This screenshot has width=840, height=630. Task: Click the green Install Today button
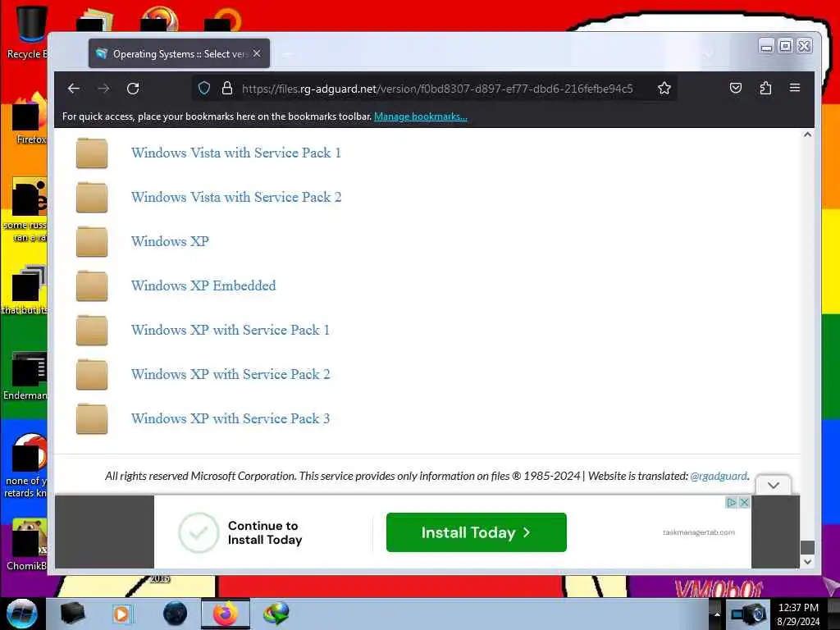click(477, 532)
